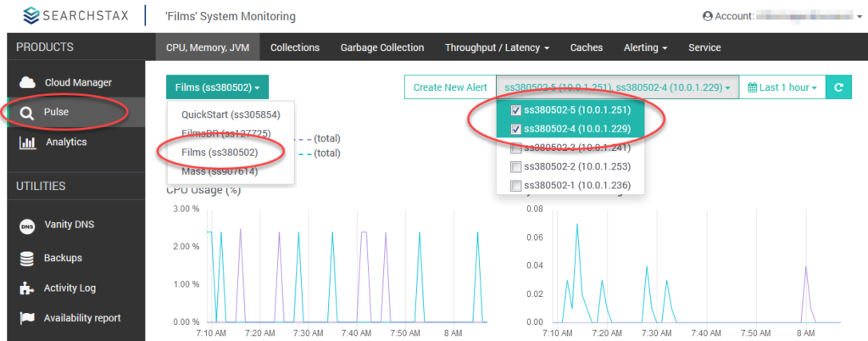Click the Vanity DNS icon
Screen dimensions: 868x341
[x=27, y=226]
